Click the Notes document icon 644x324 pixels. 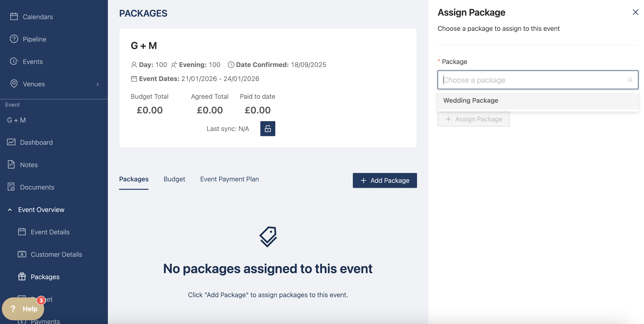[x=11, y=165]
